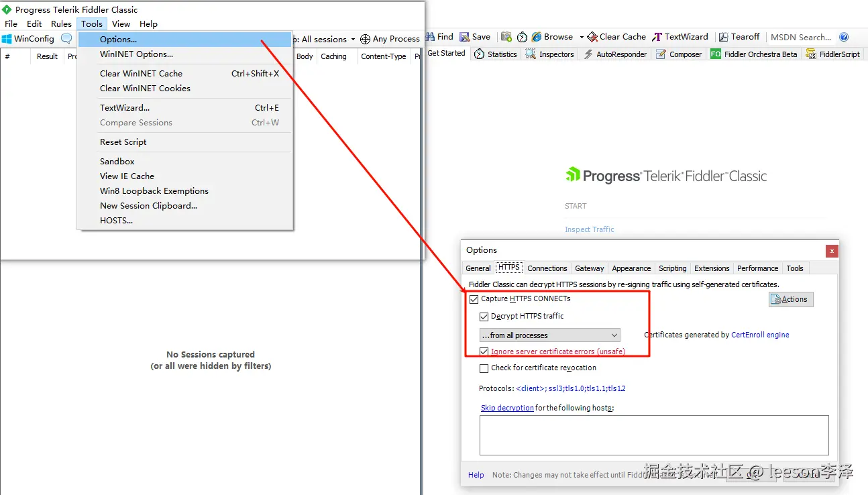Screen dimensions: 868x495
Task: Open the Help menu
Action: tap(148, 23)
